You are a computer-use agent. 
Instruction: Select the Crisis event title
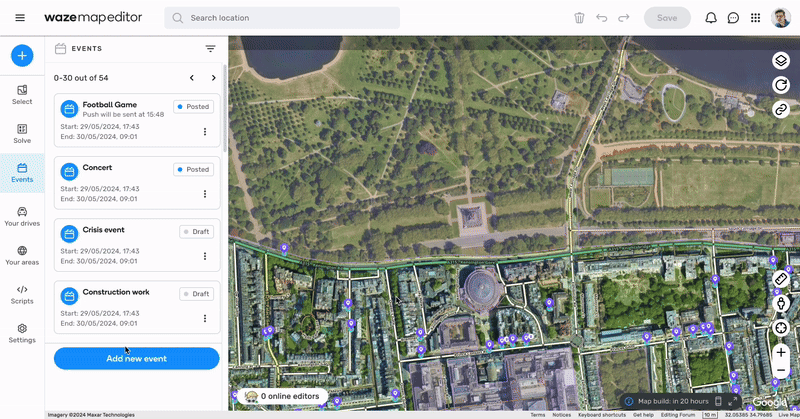coord(104,230)
